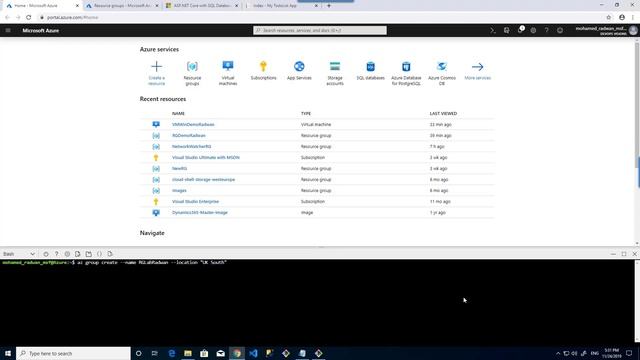Click Create a resource
The image size is (640, 360).
(x=156, y=73)
